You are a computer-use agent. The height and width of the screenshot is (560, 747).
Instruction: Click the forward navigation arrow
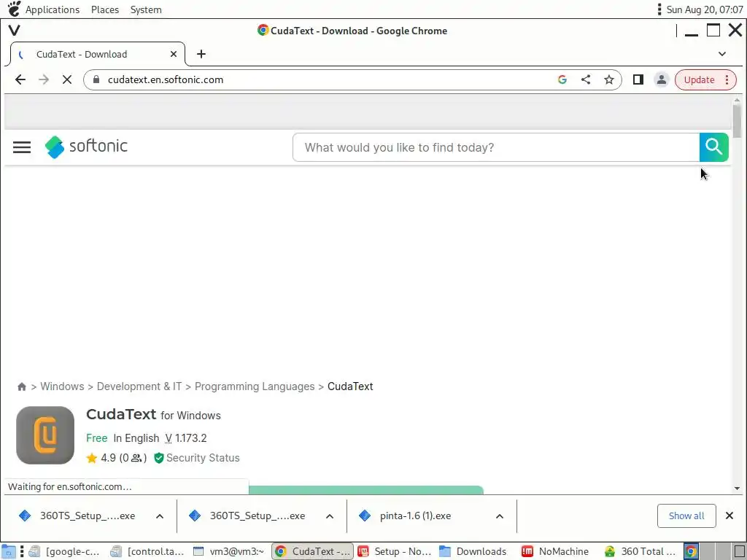click(44, 79)
